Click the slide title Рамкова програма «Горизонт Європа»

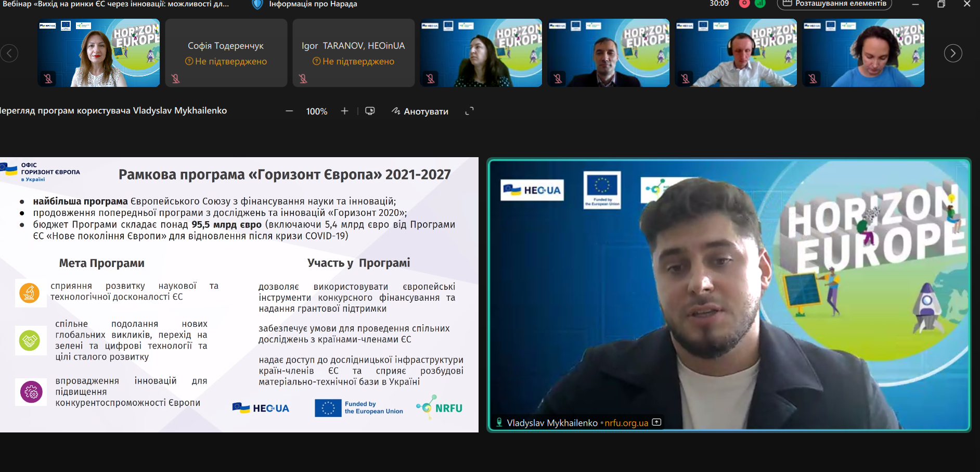[x=285, y=174]
